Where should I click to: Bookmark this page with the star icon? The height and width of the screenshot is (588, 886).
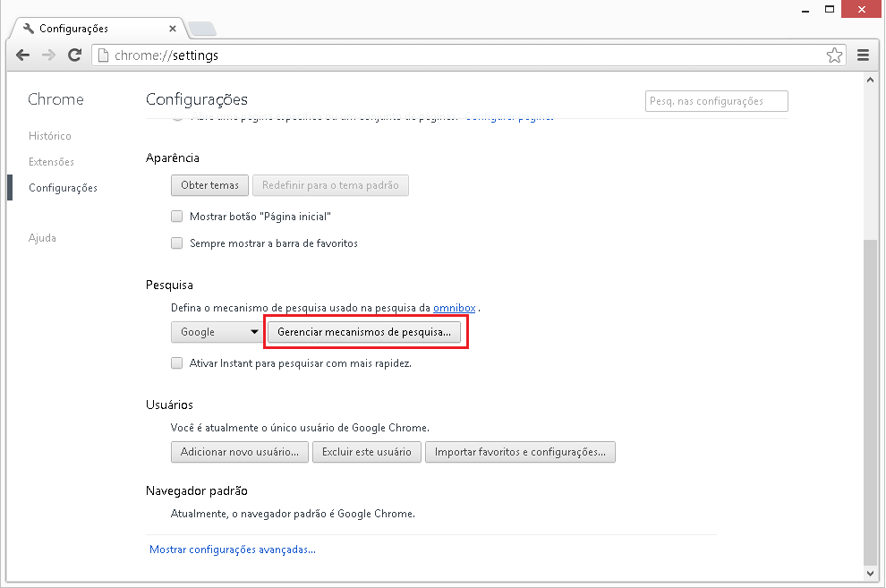(834, 55)
